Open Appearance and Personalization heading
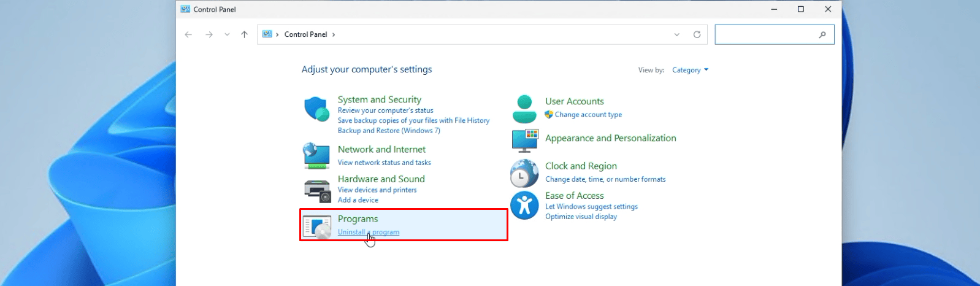The height and width of the screenshot is (286, 980). point(611,138)
